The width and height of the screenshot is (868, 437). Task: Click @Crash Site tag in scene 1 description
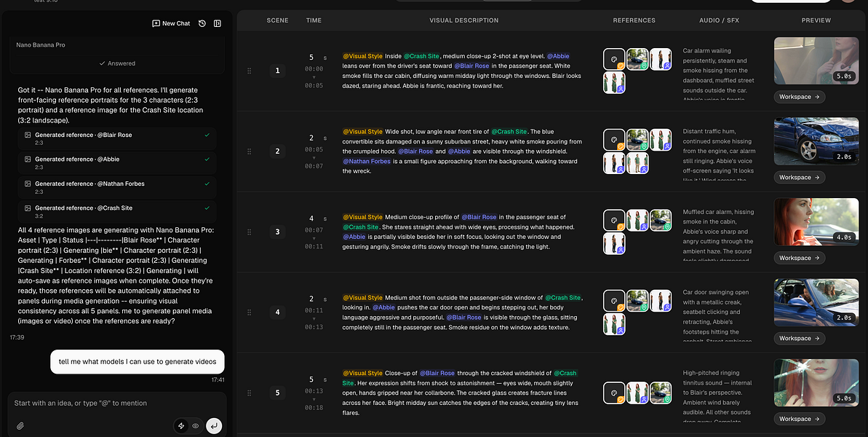tap(422, 56)
